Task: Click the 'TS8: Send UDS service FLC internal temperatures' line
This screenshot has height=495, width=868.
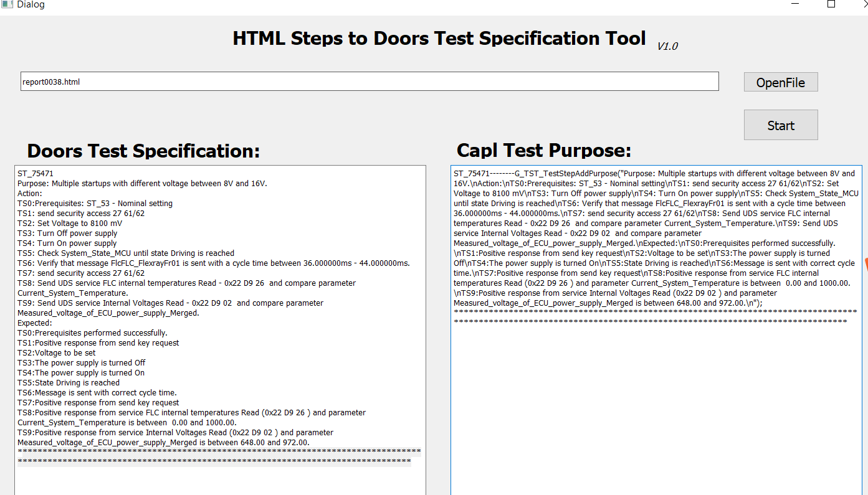Action: [x=187, y=288]
